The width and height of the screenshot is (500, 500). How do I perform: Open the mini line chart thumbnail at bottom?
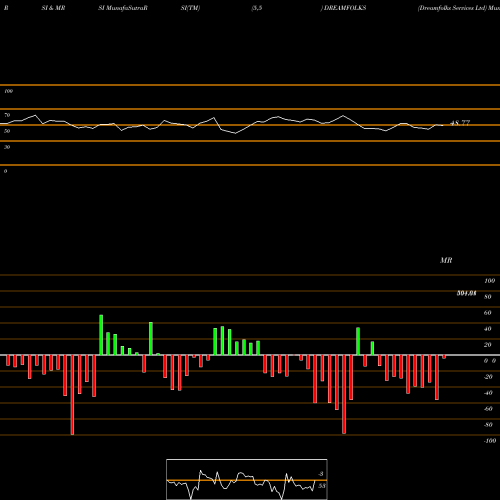[x=247, y=479]
